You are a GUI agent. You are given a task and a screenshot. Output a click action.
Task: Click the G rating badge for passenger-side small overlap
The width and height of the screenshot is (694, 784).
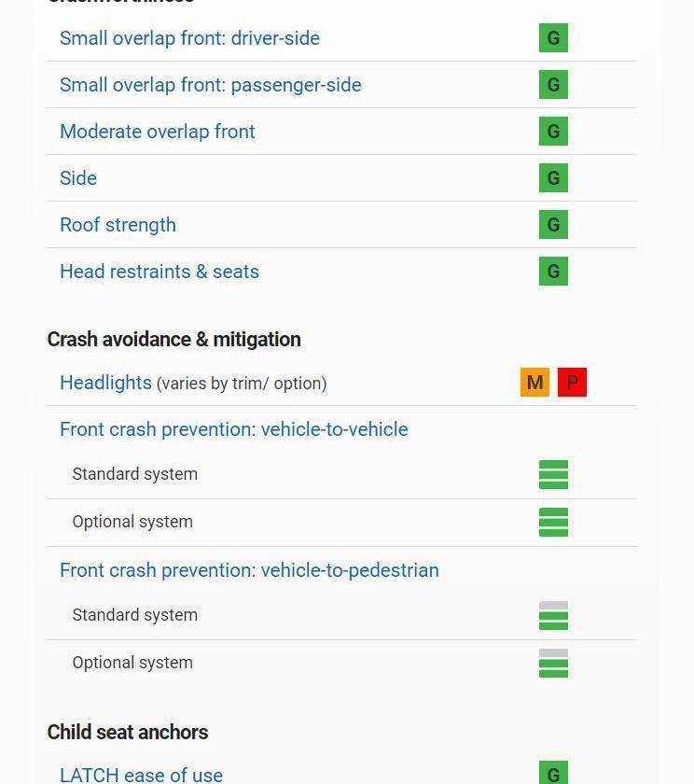point(553,85)
